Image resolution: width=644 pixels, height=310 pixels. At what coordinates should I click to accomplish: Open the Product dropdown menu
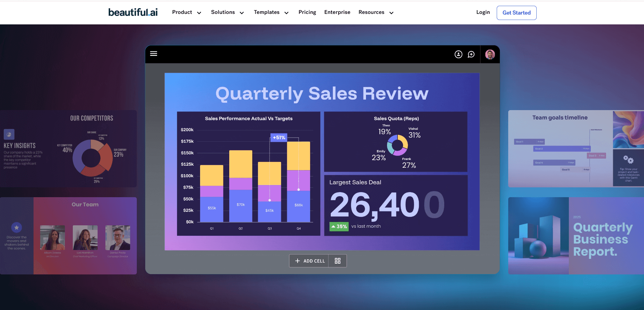[x=186, y=12]
